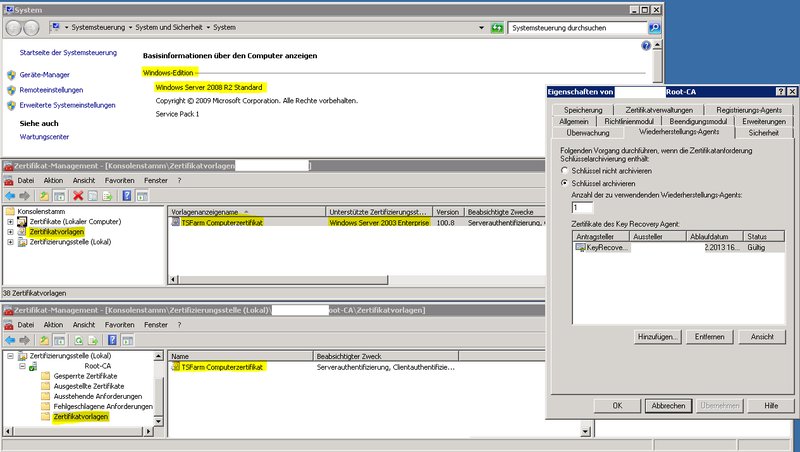Toggle console tree icon in lower Zertifikat-Management toolbar
Image resolution: width=800 pixels, height=452 pixels.
click(59, 340)
